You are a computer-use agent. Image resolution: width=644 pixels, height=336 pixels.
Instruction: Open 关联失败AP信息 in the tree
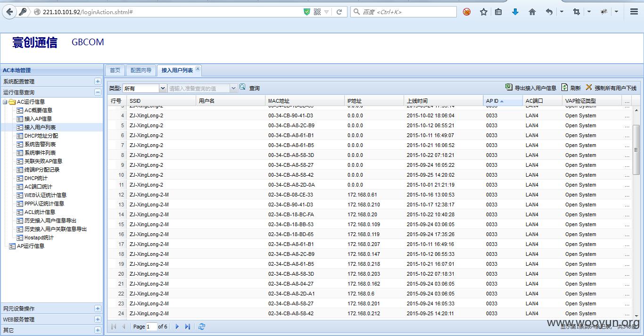coord(43,161)
